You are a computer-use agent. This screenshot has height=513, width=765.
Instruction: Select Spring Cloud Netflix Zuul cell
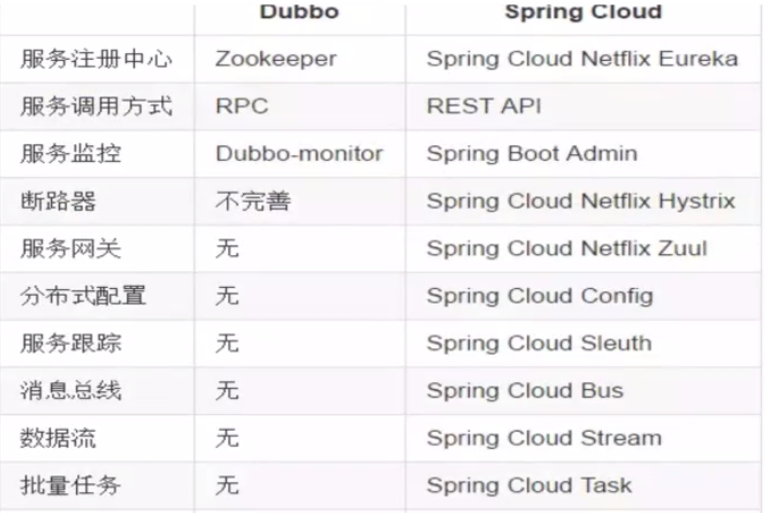pos(566,248)
